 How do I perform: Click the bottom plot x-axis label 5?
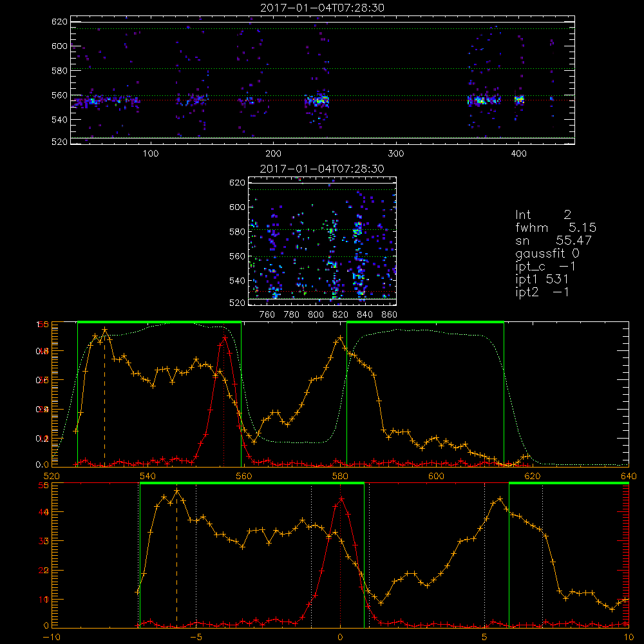point(485,638)
